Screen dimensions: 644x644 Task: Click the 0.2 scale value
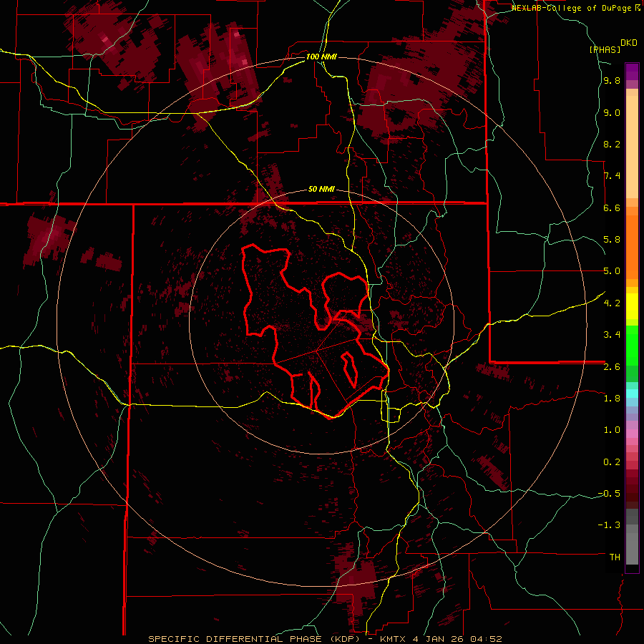(612, 462)
